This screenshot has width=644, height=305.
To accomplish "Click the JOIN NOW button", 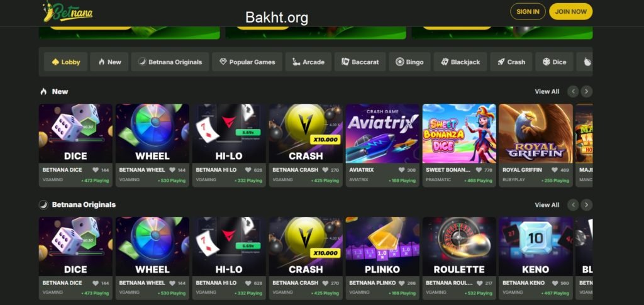I will click(x=571, y=11).
